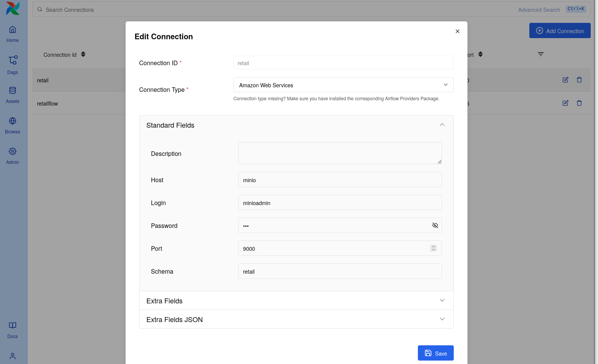This screenshot has height=364, width=598.
Task: Open the user profile icon
Action: point(13,356)
